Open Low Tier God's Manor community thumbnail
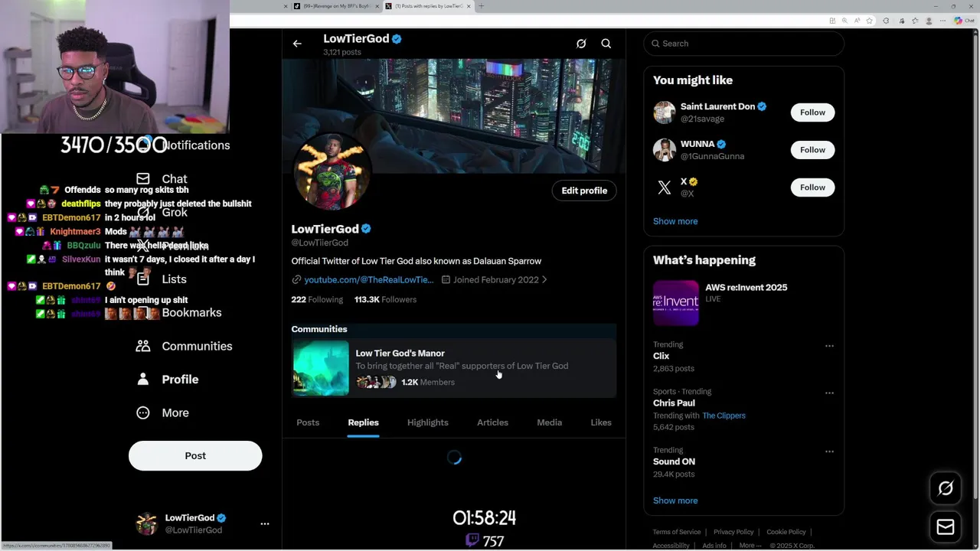The height and width of the screenshot is (551, 980). point(321,368)
